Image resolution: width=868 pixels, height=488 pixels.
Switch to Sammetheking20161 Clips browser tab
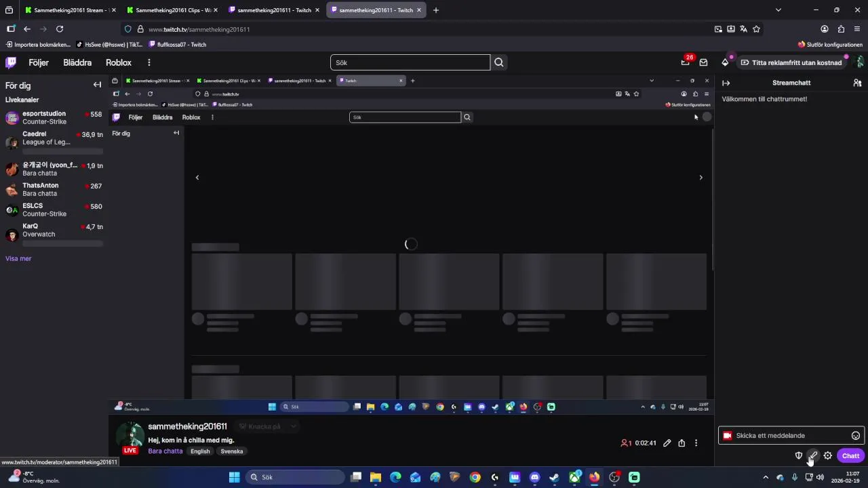point(172,10)
